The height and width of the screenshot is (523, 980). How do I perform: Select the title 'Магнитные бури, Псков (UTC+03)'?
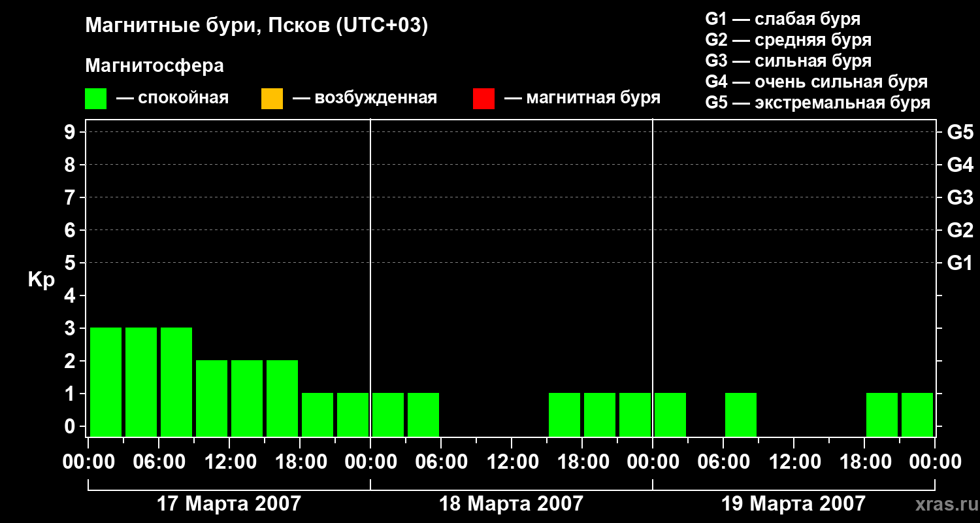pyautogui.click(x=257, y=26)
